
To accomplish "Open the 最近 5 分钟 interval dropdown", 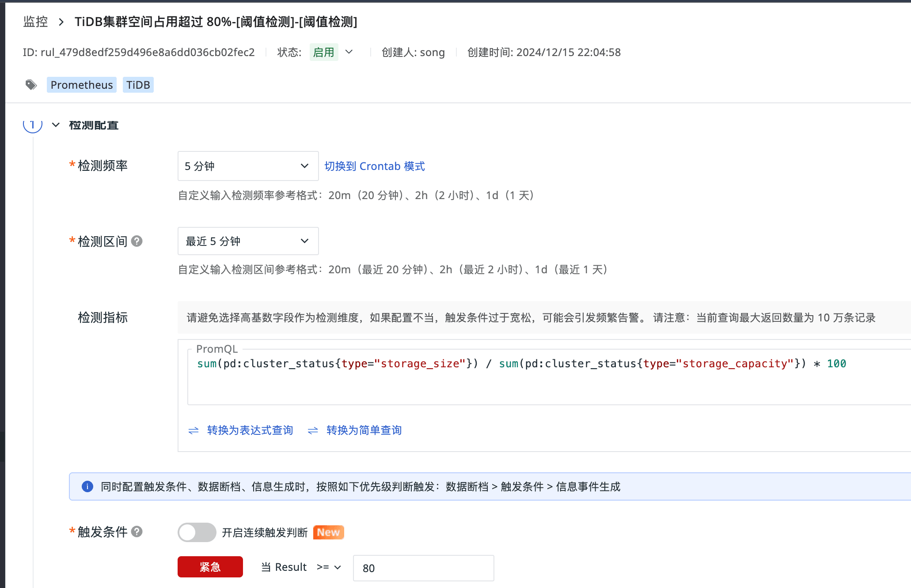I will pos(248,241).
